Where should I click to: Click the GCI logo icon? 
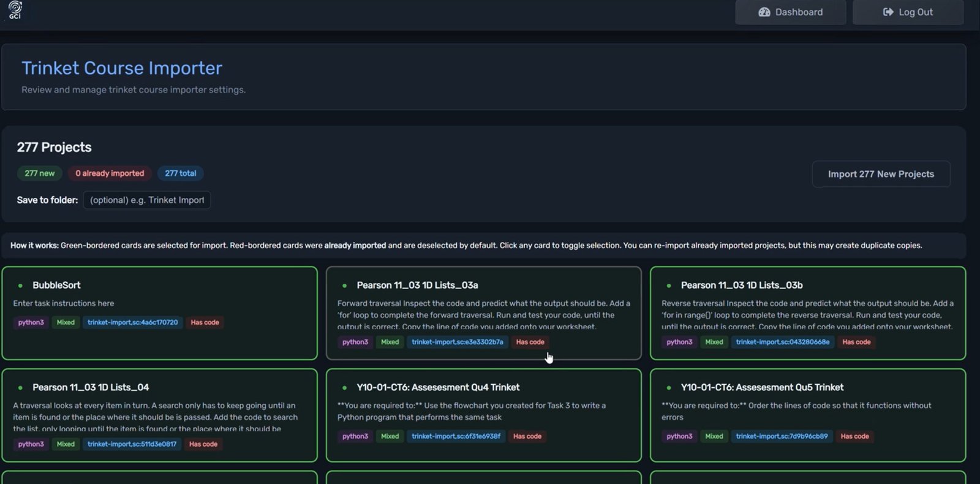click(x=15, y=10)
